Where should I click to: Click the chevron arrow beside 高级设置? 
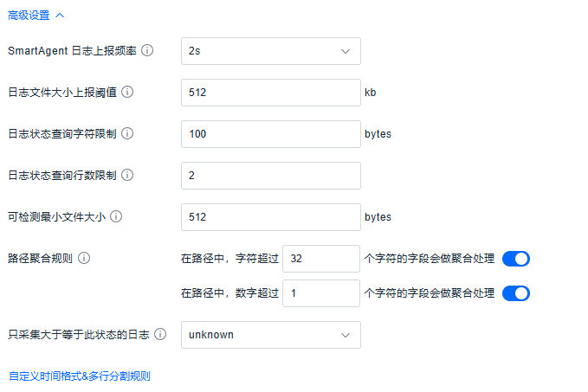(x=60, y=15)
